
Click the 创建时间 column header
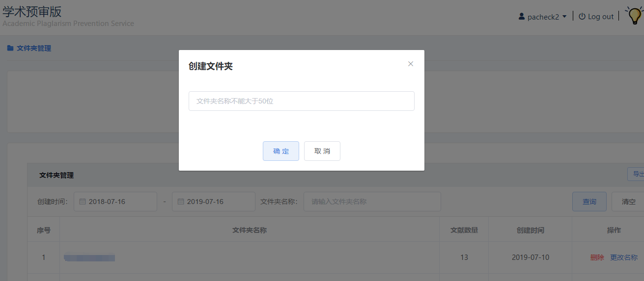pyautogui.click(x=531, y=230)
